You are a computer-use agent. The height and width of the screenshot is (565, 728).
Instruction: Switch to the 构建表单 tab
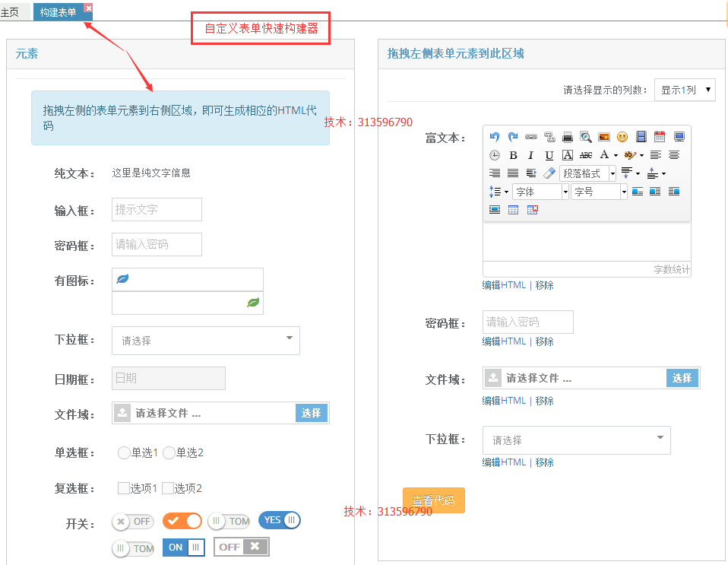[58, 12]
